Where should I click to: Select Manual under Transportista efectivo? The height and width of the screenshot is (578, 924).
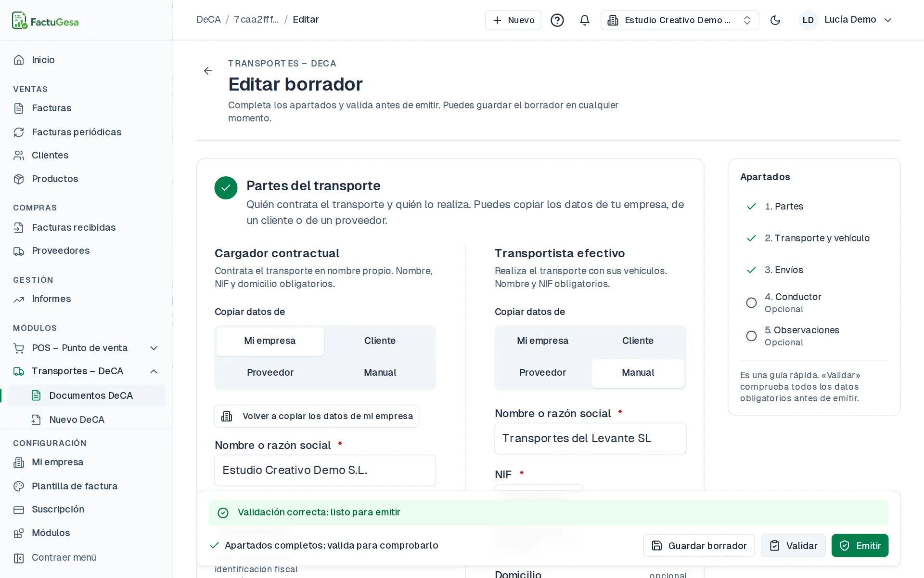[x=638, y=373]
